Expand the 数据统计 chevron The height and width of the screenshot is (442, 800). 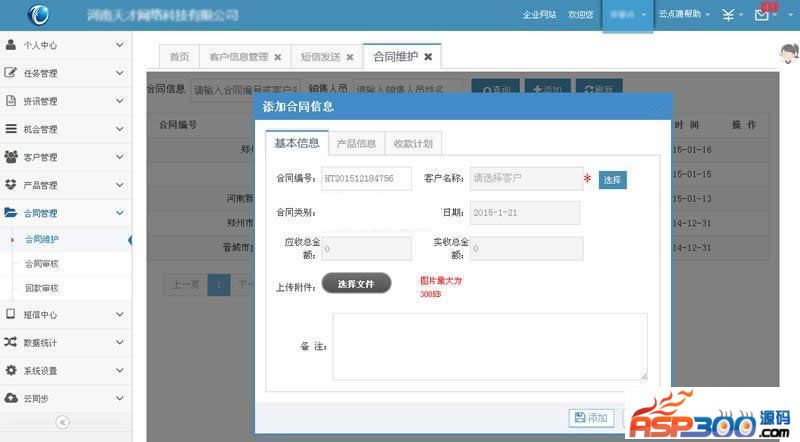(119, 342)
